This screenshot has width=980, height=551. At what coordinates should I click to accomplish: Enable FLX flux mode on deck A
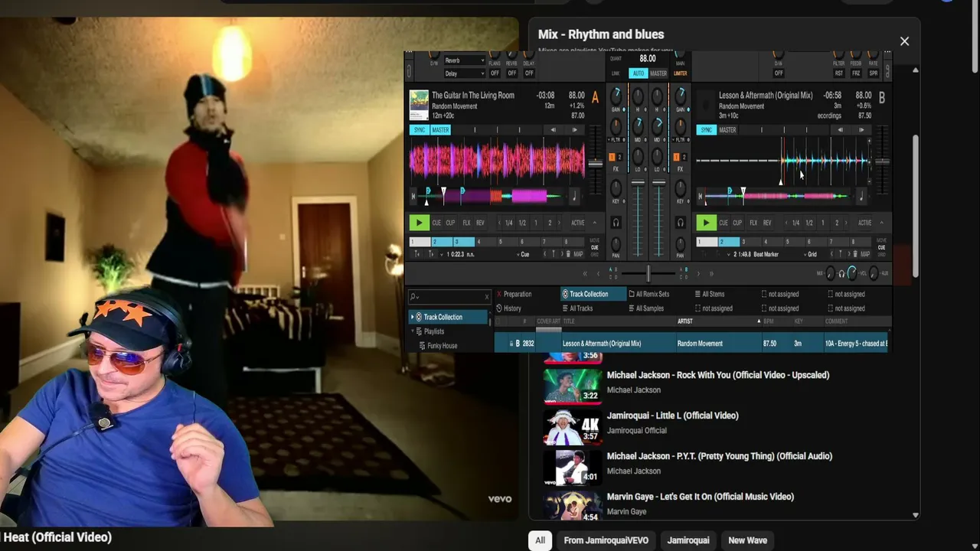click(x=466, y=223)
